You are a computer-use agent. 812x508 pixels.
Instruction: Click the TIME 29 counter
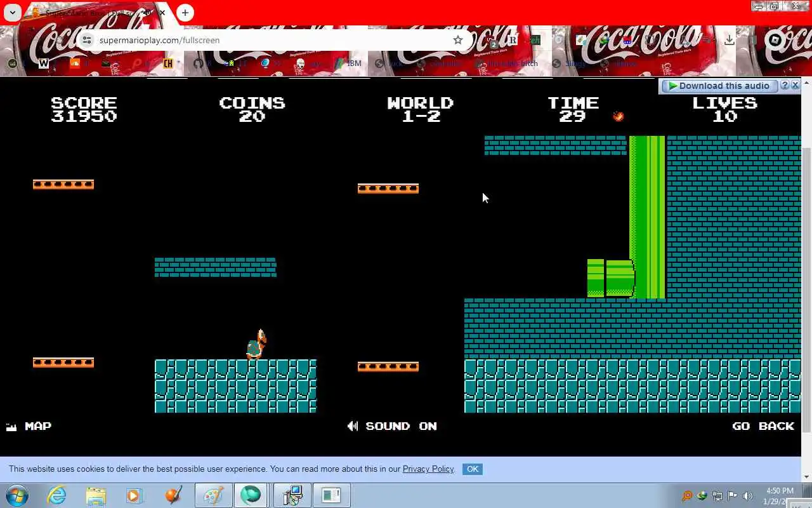point(573,109)
